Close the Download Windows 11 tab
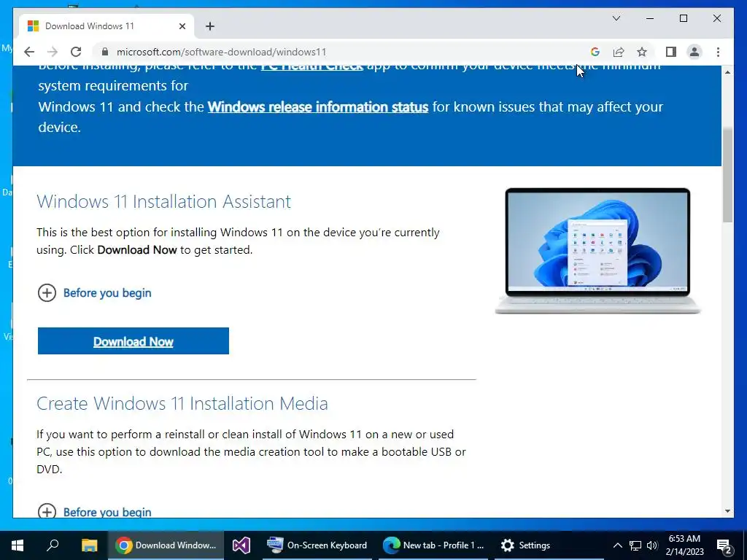This screenshot has width=747, height=560. tap(182, 26)
